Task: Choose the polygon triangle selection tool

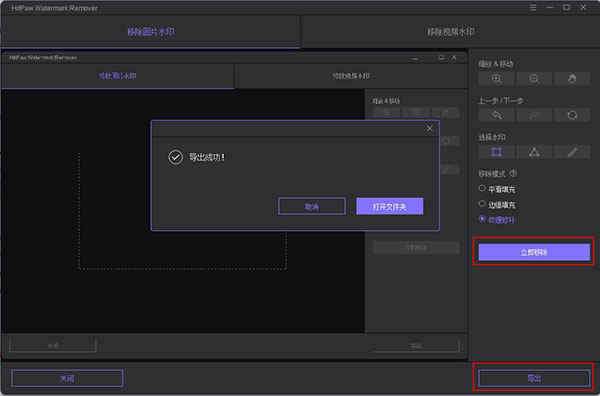Action: point(534,152)
